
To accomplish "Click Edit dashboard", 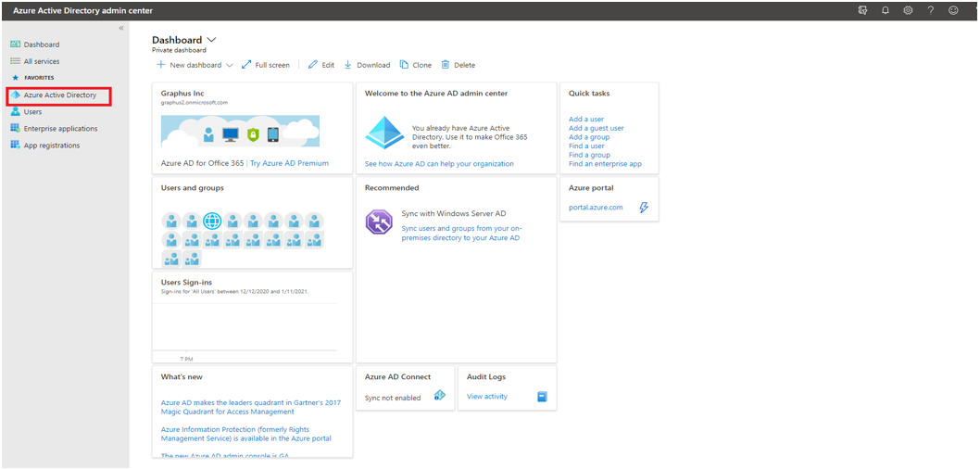I will tap(321, 65).
